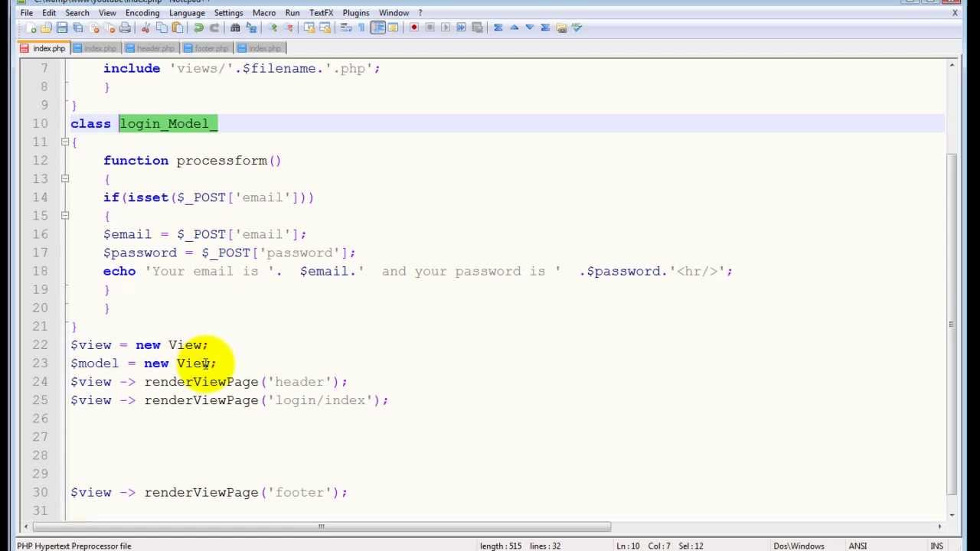Click the Save All toolbar icon

tap(78, 28)
